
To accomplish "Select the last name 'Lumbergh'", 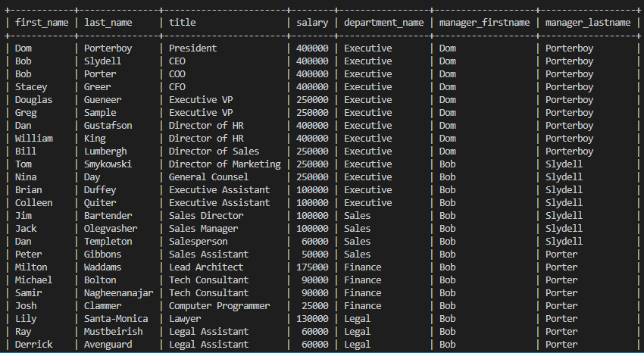I will point(105,151).
